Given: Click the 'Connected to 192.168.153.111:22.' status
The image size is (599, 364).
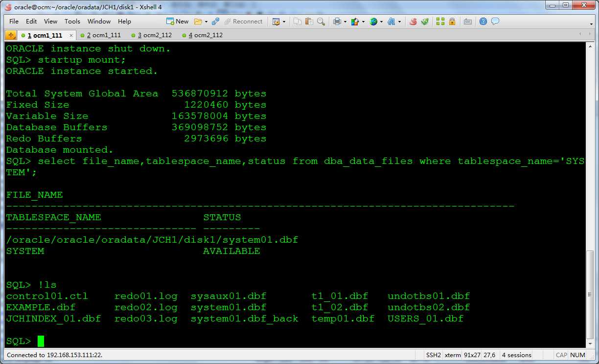Looking at the screenshot, I should click(x=54, y=355).
